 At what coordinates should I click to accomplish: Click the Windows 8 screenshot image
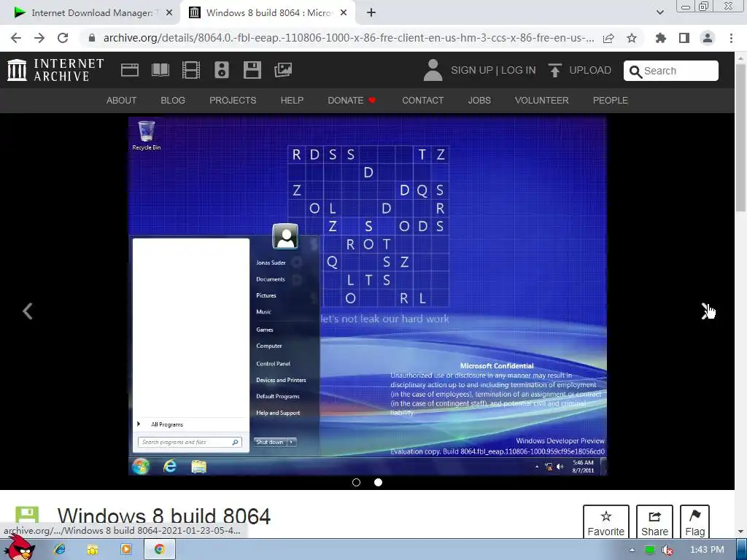368,296
